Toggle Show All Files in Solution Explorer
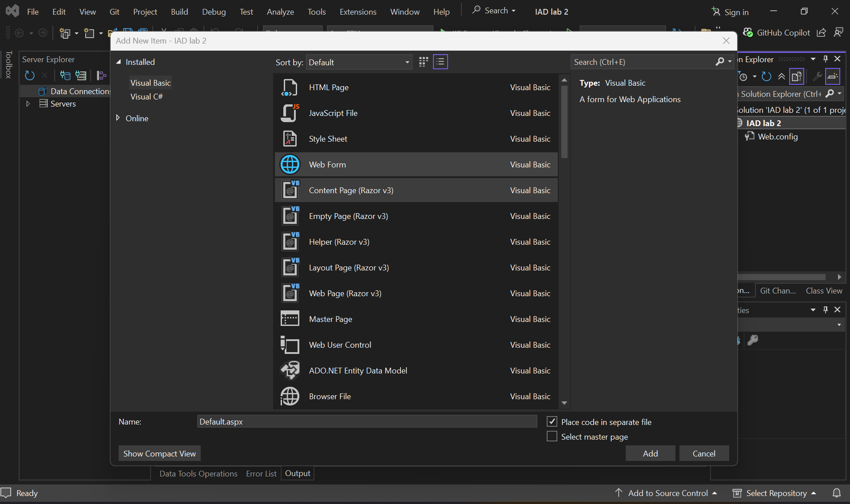The image size is (850, 504). (797, 76)
